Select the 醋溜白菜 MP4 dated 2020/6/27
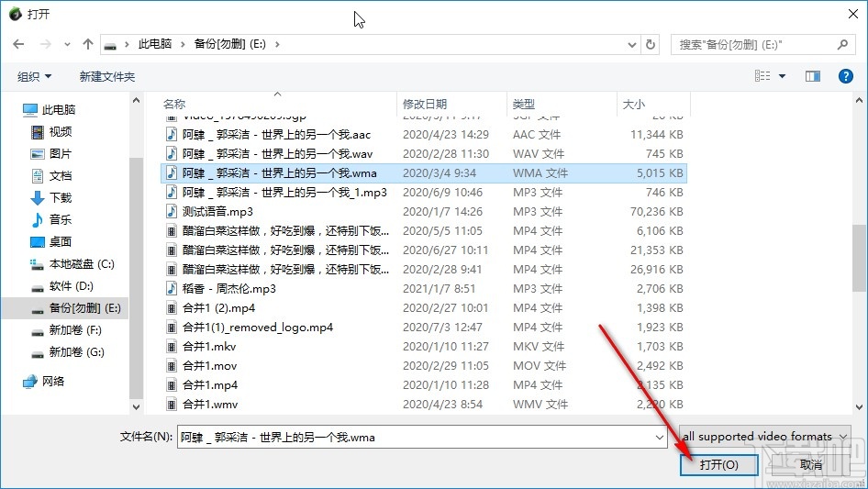 (424, 250)
